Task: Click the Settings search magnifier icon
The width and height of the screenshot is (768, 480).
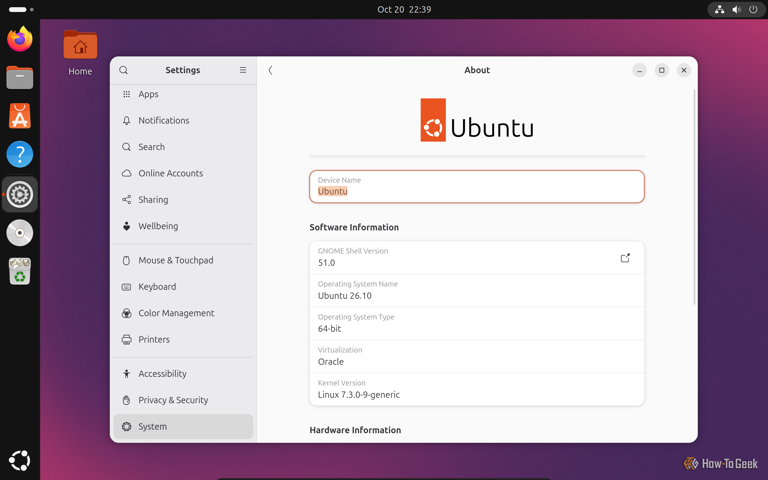Action: (x=123, y=70)
